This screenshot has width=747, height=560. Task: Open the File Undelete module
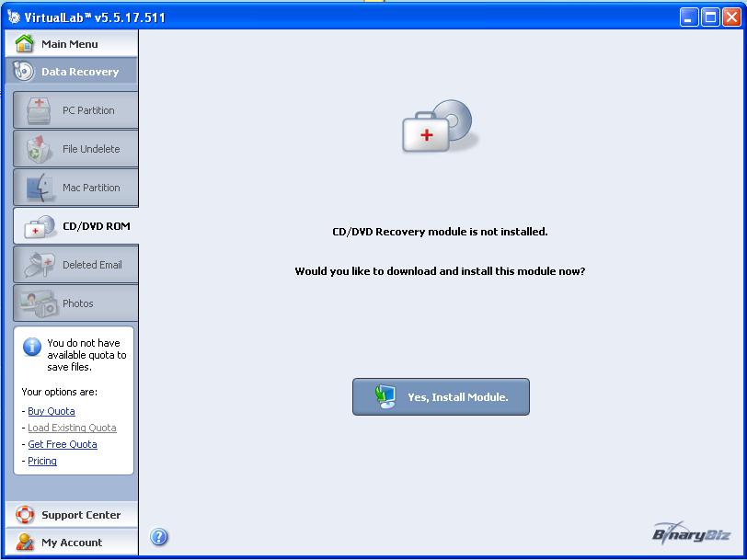coord(75,149)
